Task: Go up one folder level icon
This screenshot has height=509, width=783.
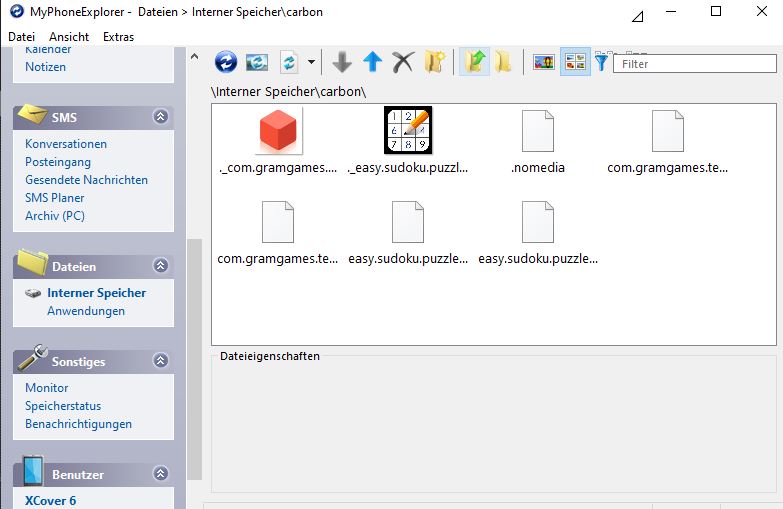Action: (474, 62)
